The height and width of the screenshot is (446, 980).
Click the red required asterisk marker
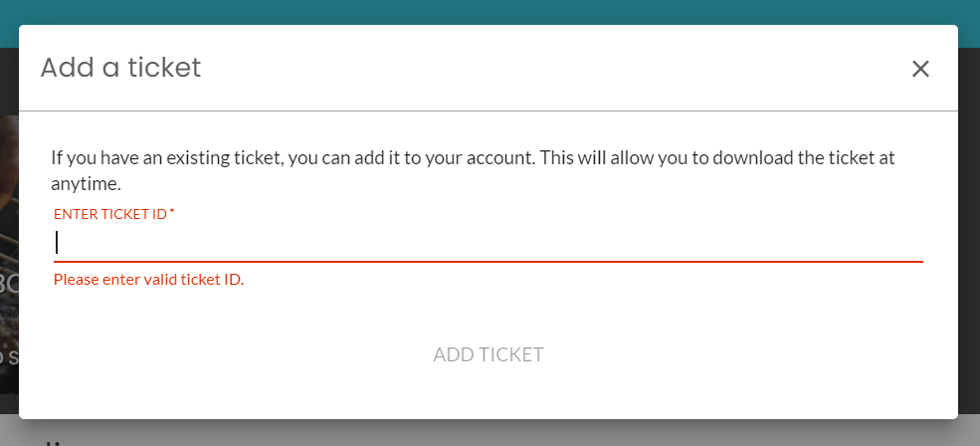point(172,213)
